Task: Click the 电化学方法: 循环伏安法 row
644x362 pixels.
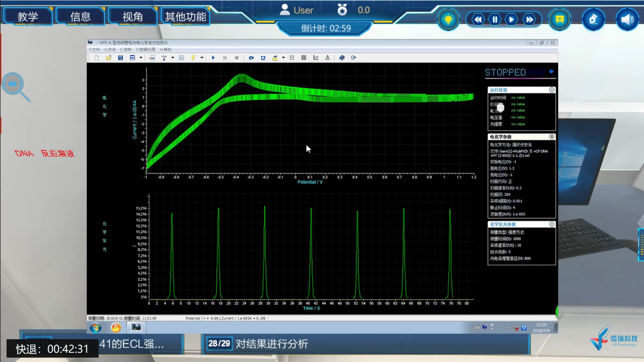Action: click(x=511, y=145)
